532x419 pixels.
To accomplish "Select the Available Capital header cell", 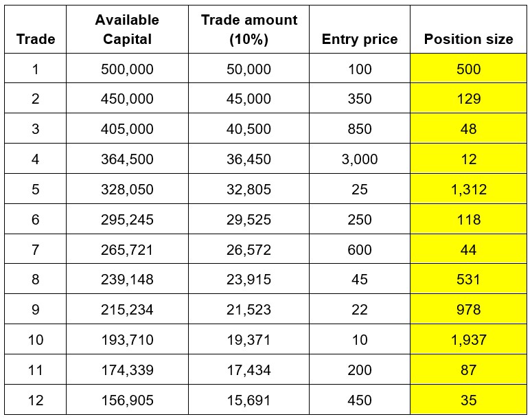I will coord(127,30).
